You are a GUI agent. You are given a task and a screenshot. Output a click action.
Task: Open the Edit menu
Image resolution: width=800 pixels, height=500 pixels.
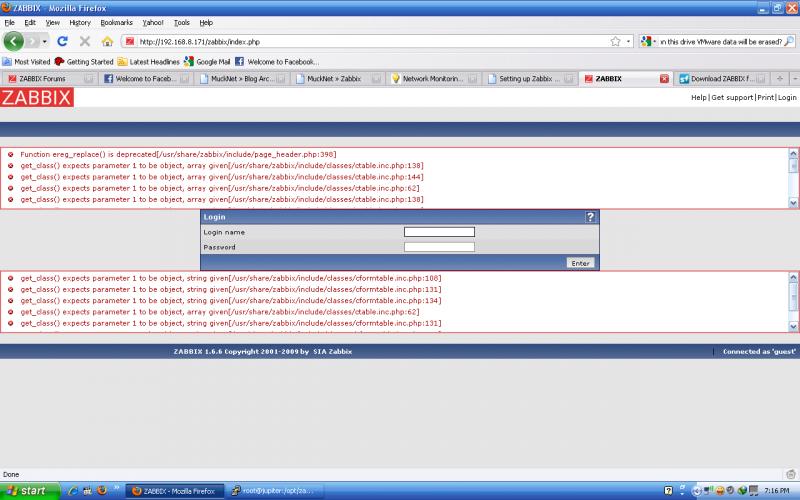point(30,22)
